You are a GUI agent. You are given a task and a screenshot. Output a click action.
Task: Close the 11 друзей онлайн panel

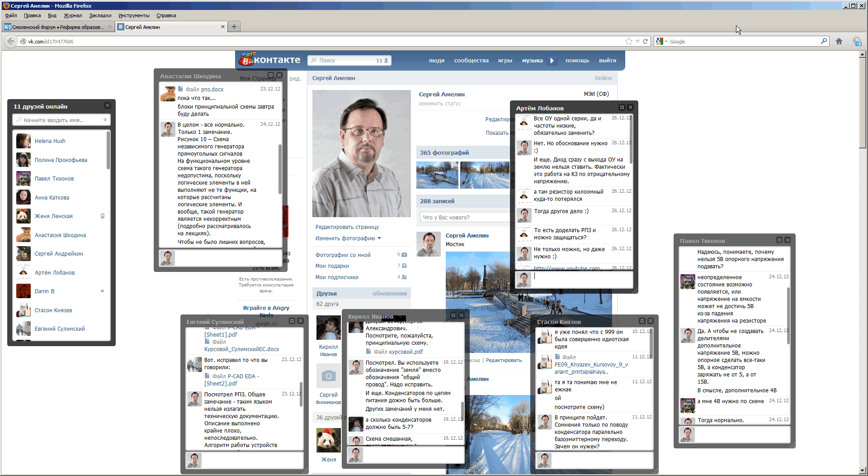pos(108,105)
